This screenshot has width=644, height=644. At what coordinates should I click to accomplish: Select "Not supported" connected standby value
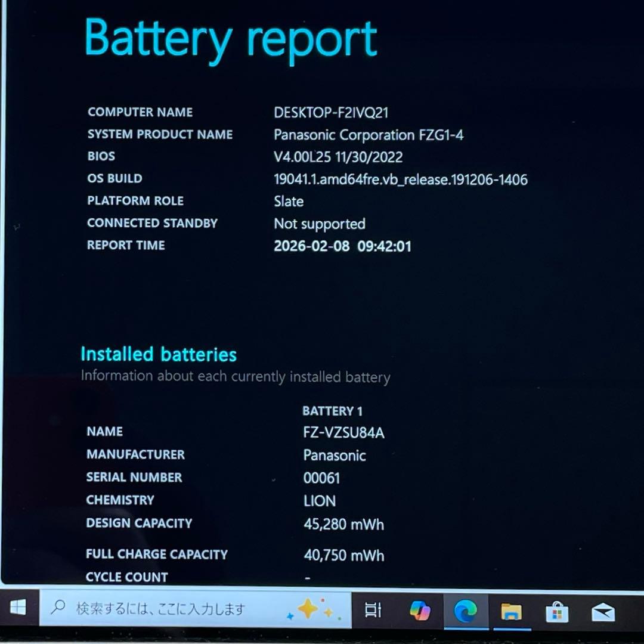(x=320, y=224)
